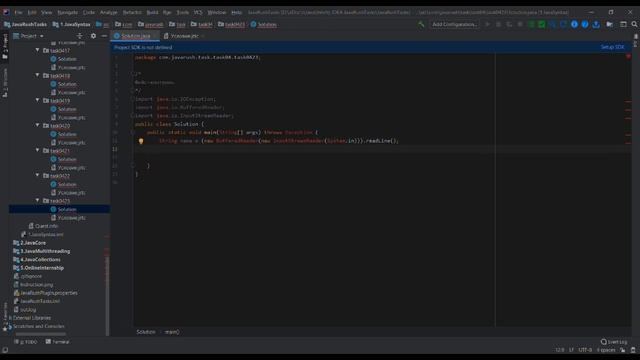Click the Setup SDK link

tap(612, 47)
